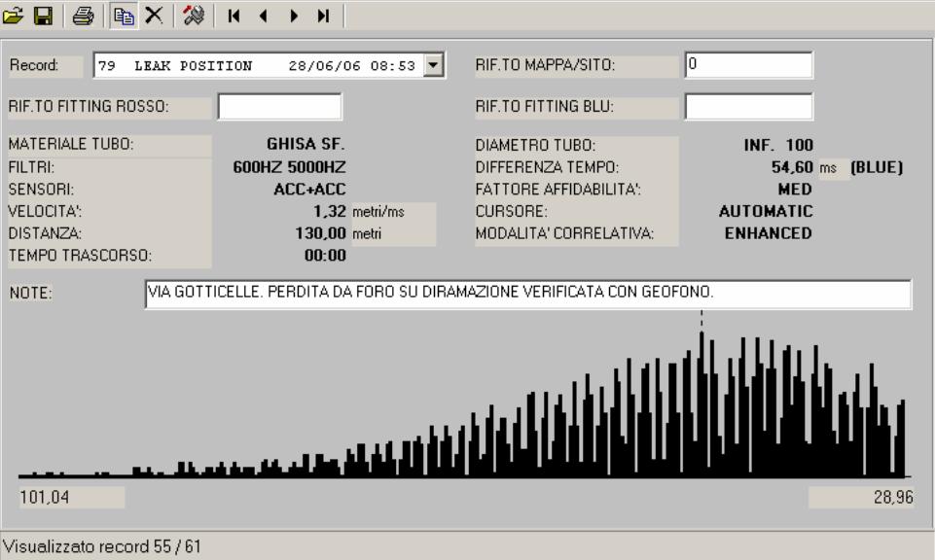The width and height of the screenshot is (935, 560).
Task: Click the '1,32' velocity value
Action: tap(330, 212)
